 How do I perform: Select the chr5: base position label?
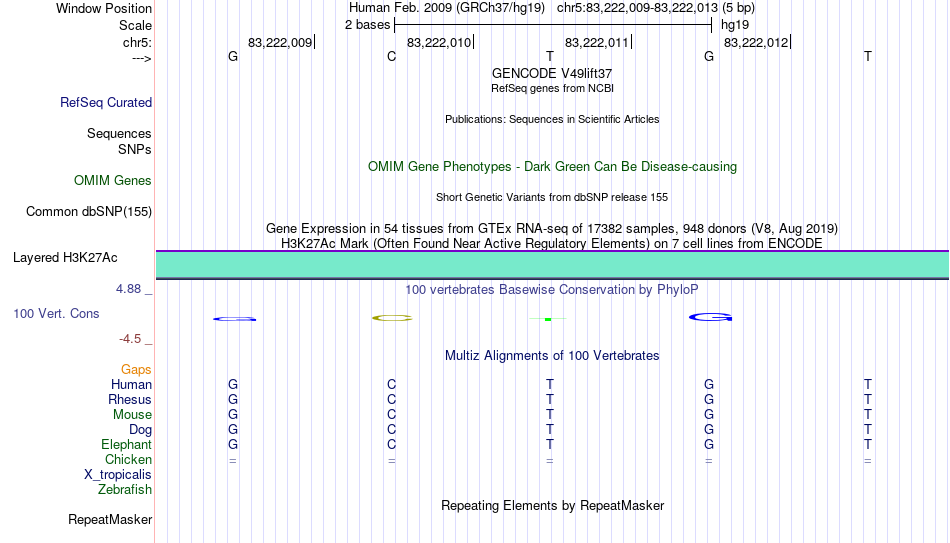(x=137, y=42)
